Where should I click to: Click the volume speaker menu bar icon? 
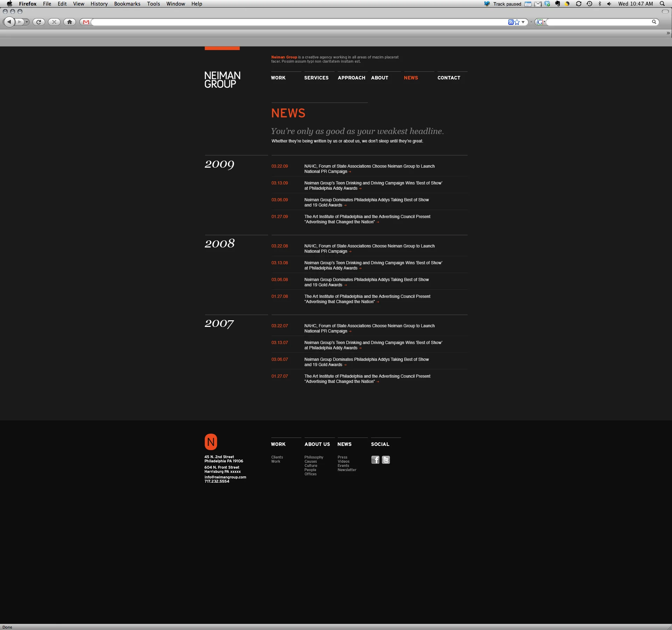click(609, 4)
